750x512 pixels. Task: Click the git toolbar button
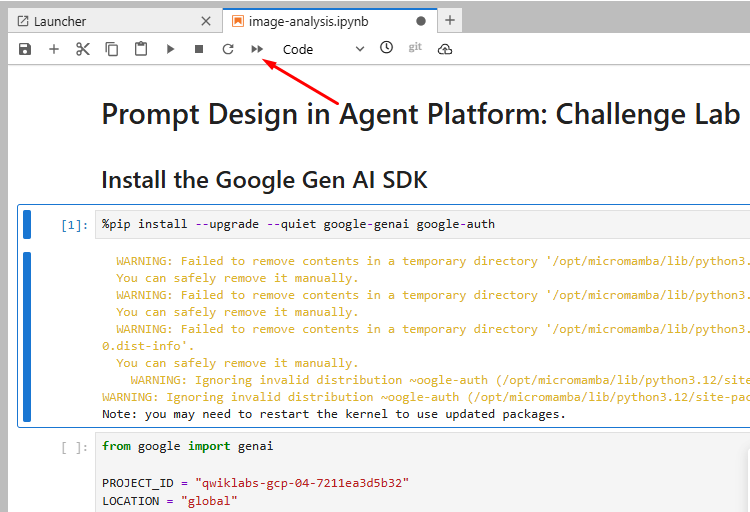pyautogui.click(x=415, y=47)
